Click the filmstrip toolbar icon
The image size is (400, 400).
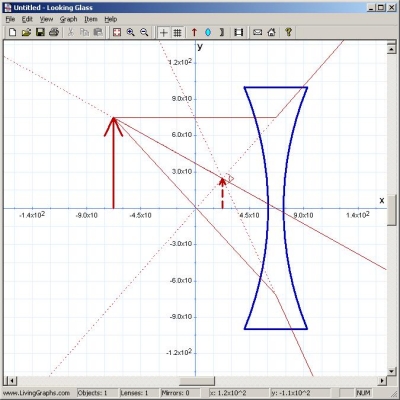[238, 32]
